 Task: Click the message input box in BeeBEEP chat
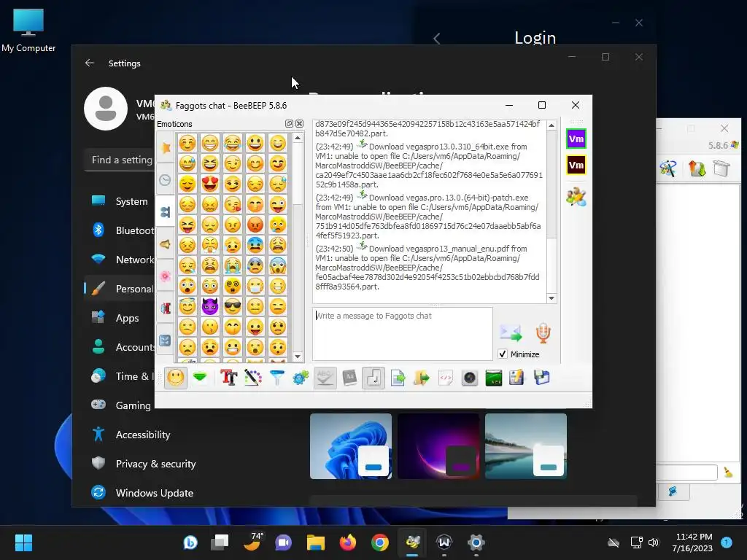(403, 334)
